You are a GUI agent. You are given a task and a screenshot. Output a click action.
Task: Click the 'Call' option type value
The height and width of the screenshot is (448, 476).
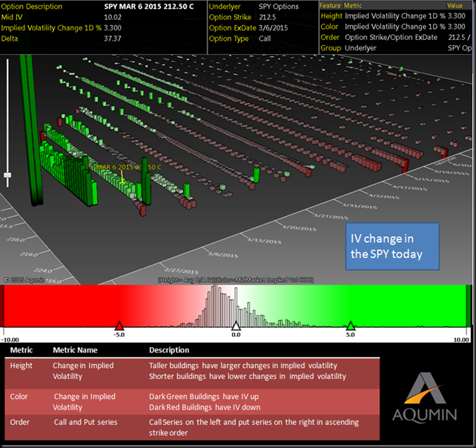pyautogui.click(x=265, y=39)
